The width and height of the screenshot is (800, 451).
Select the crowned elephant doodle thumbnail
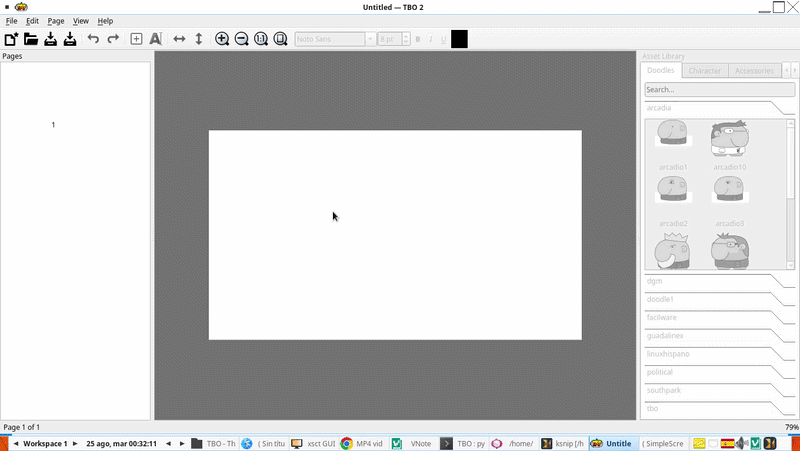(x=673, y=250)
